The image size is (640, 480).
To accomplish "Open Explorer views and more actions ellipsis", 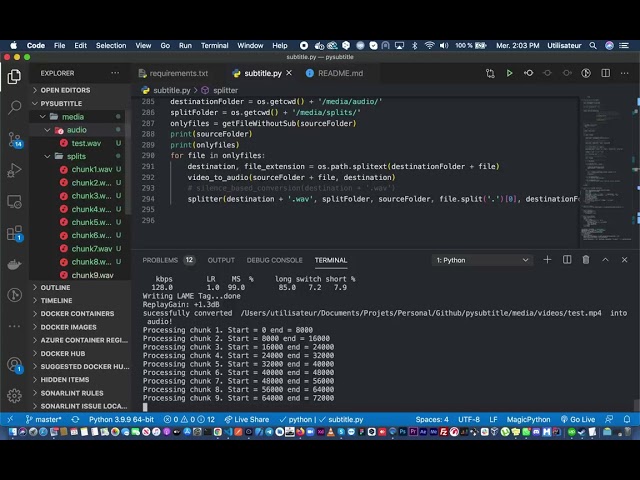I will tap(115, 73).
